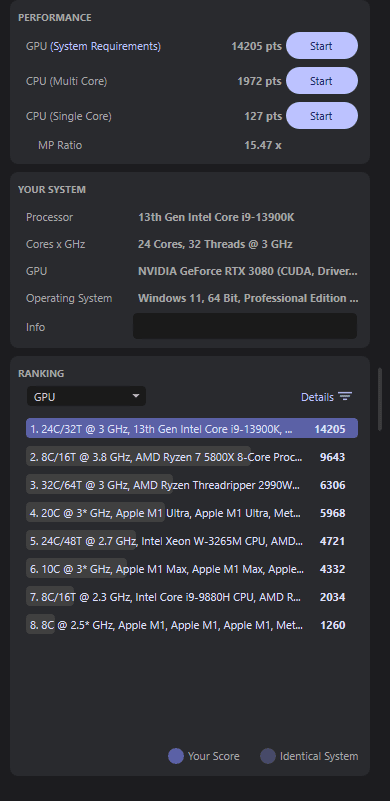Click processor name 13th Gen Intel Core i9-13900K

tap(216, 217)
